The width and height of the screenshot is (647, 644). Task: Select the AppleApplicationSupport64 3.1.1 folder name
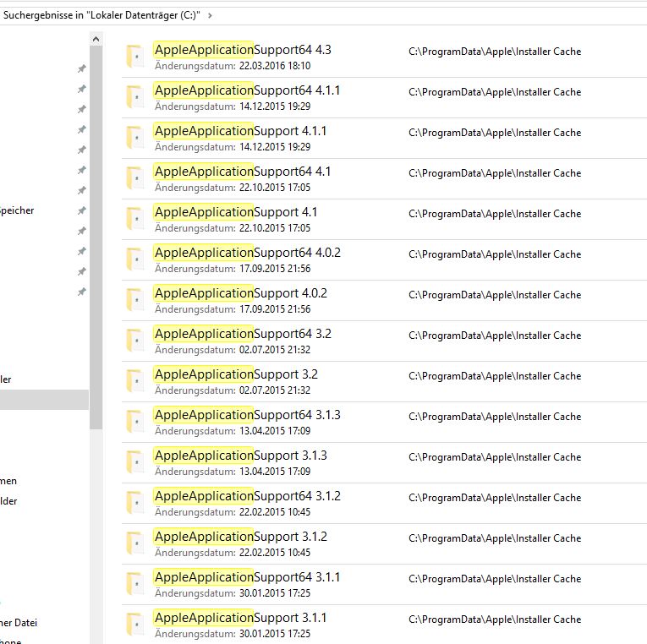[248, 577]
